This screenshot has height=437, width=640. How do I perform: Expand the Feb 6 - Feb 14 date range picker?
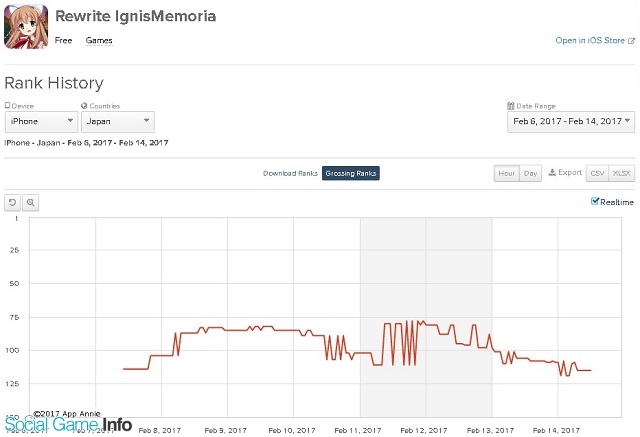571,122
